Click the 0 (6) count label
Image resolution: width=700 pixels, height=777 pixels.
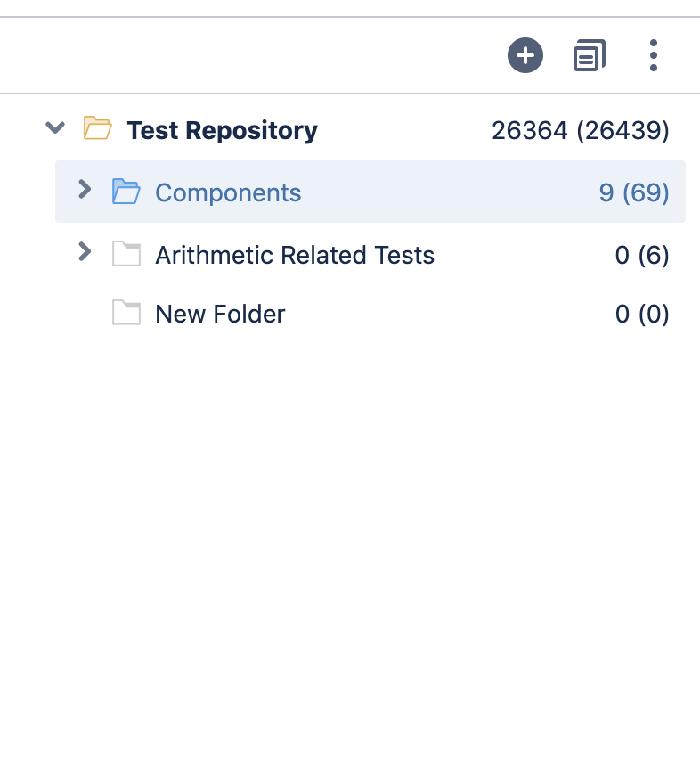[642, 255]
